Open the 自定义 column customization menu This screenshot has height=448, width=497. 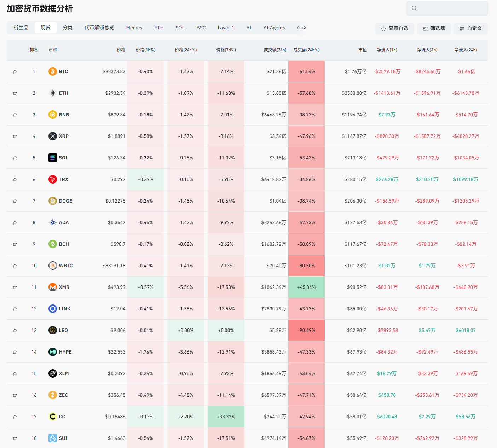click(470, 29)
